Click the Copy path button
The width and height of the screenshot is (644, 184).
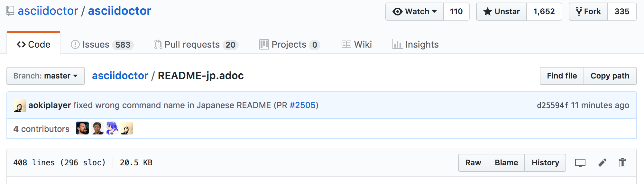pos(610,76)
